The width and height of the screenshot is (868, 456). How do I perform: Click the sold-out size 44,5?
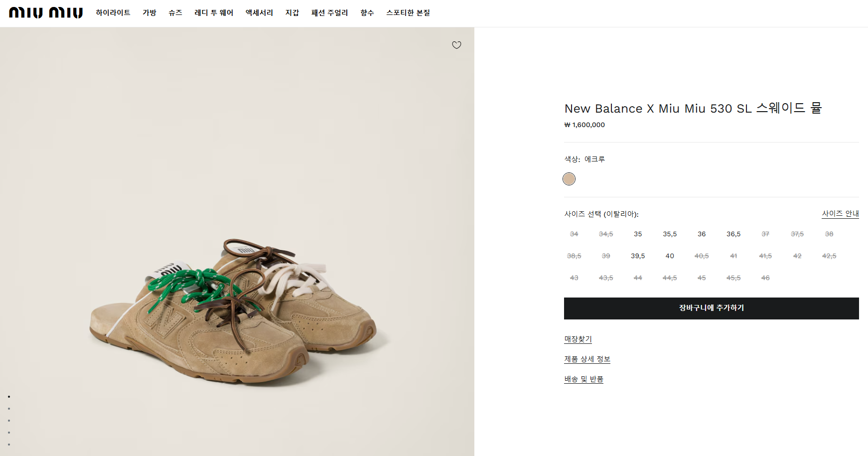670,278
